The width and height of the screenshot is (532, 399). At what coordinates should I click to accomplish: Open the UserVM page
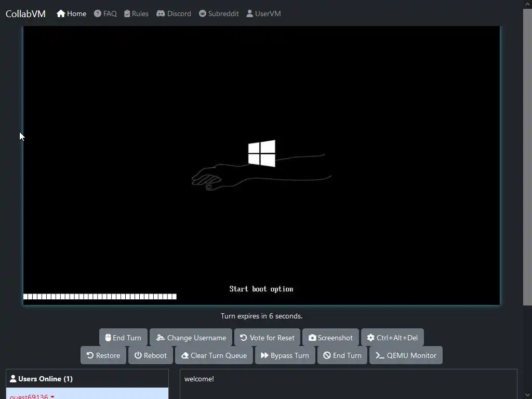(x=263, y=14)
